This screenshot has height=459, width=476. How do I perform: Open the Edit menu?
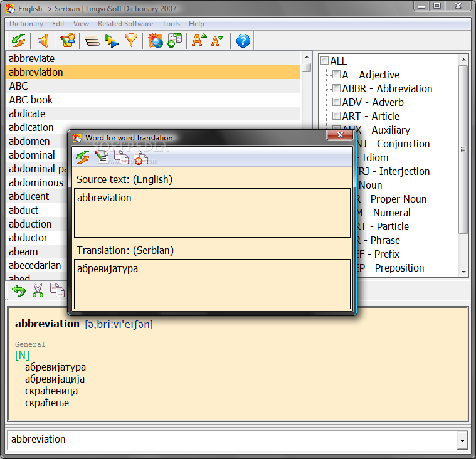tap(58, 24)
